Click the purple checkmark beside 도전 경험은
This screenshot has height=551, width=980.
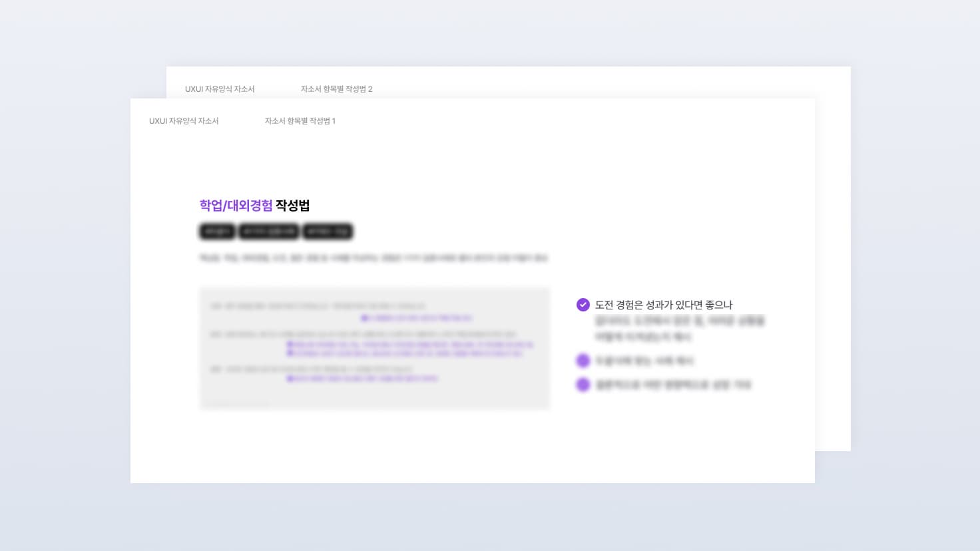[x=583, y=305]
